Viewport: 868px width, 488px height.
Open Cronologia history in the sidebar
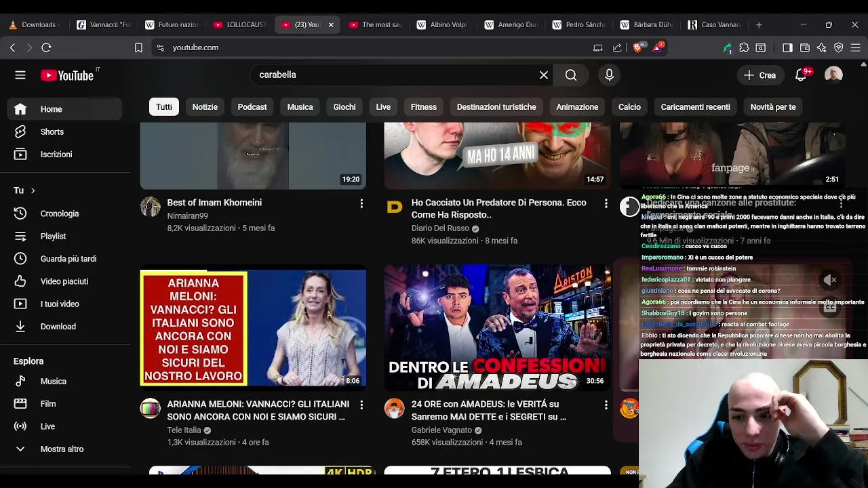(66, 213)
